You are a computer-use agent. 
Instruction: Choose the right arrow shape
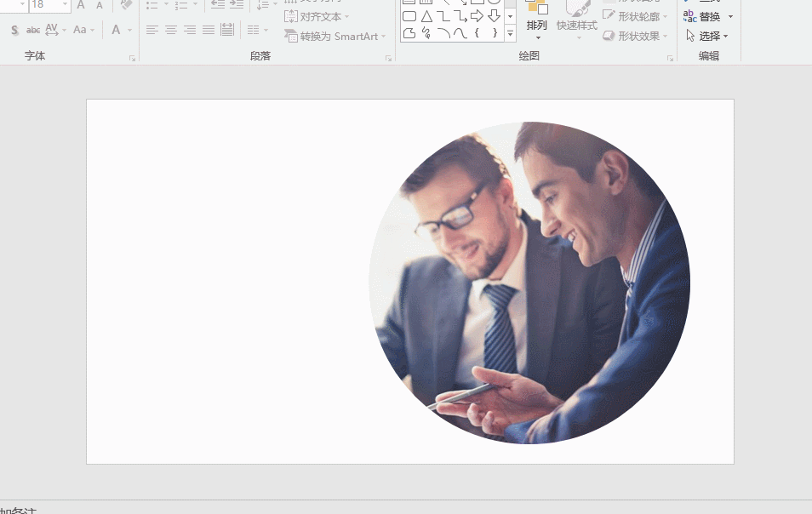coord(477,16)
